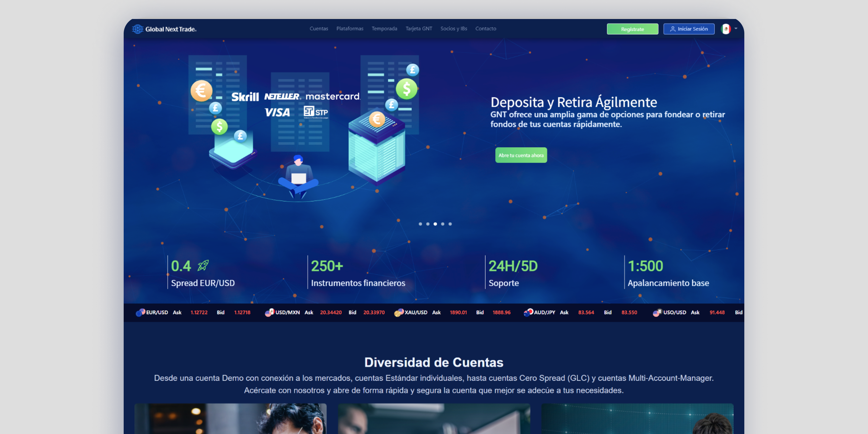Click AUD/JPY Bid value 83.550
Screen dimensions: 868x434
click(x=629, y=312)
